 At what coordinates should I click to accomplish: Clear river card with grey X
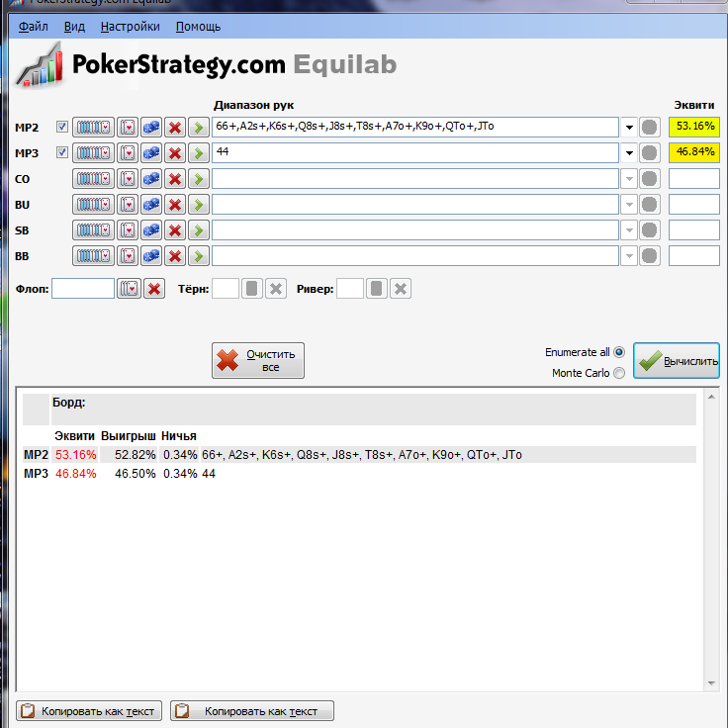point(401,289)
